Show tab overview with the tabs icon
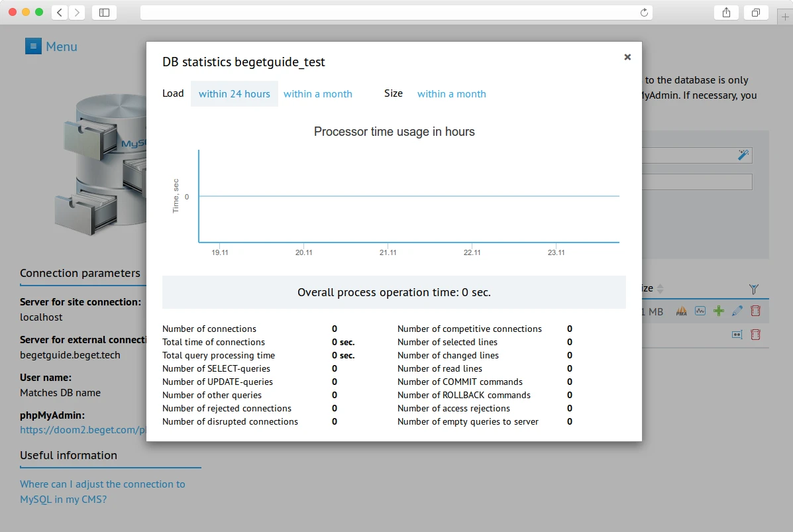Screen dimensions: 793x532 tap(756, 12)
